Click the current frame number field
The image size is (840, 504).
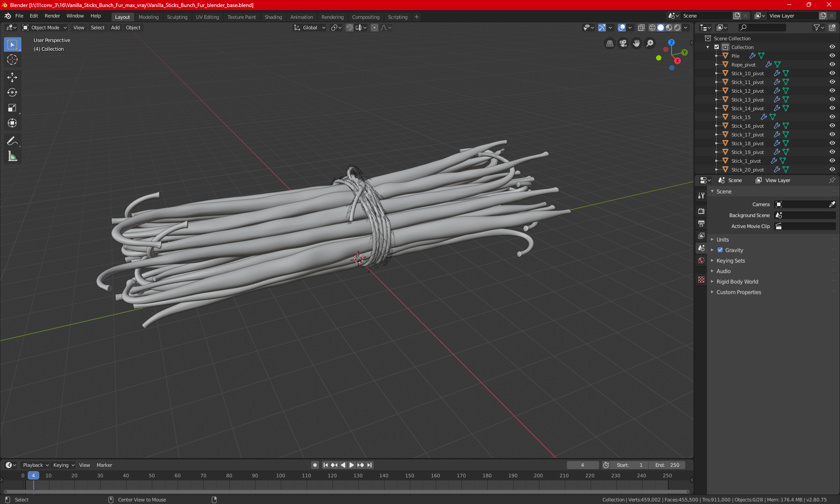click(x=582, y=465)
